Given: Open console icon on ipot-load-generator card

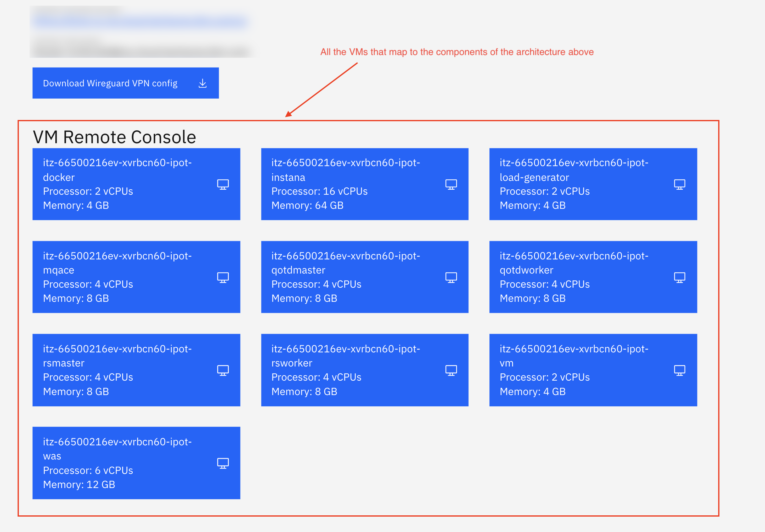Looking at the screenshot, I should [680, 184].
